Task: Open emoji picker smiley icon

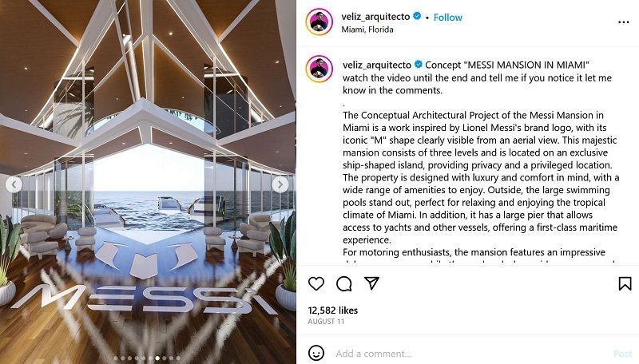Action: coord(316,353)
